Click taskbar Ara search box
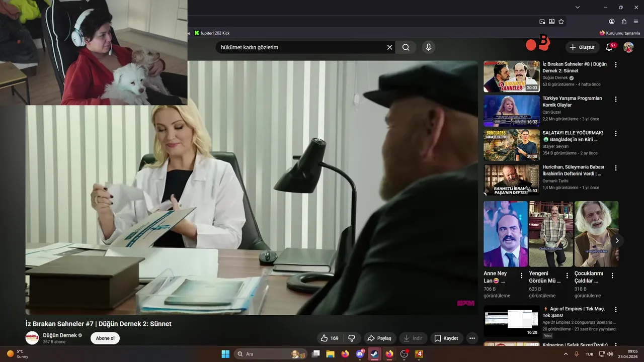The width and height of the screenshot is (644, 362). coord(270,354)
